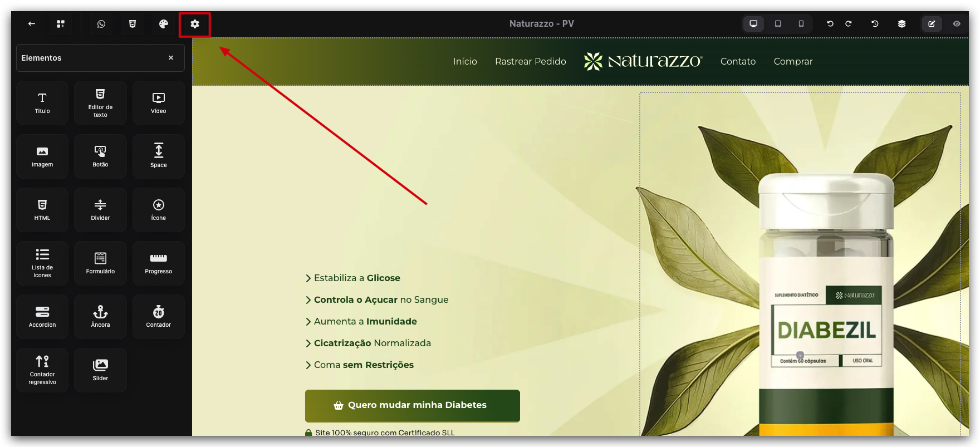Close the Elementos panel
Screen dimensions: 980x447
coord(171,58)
